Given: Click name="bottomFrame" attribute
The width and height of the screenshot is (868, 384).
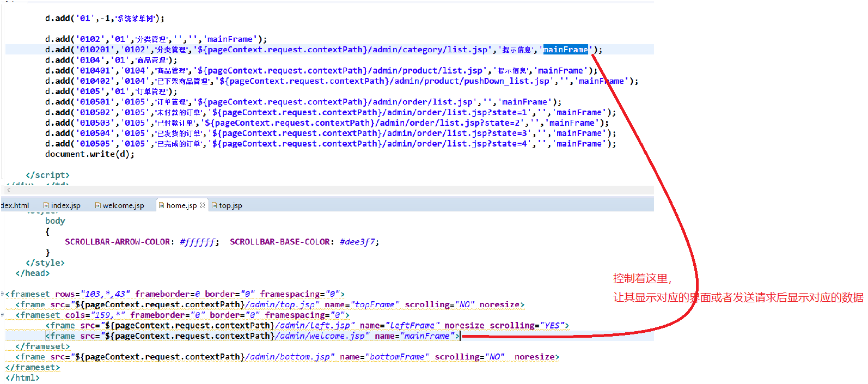Looking at the screenshot, I should pos(385,357).
